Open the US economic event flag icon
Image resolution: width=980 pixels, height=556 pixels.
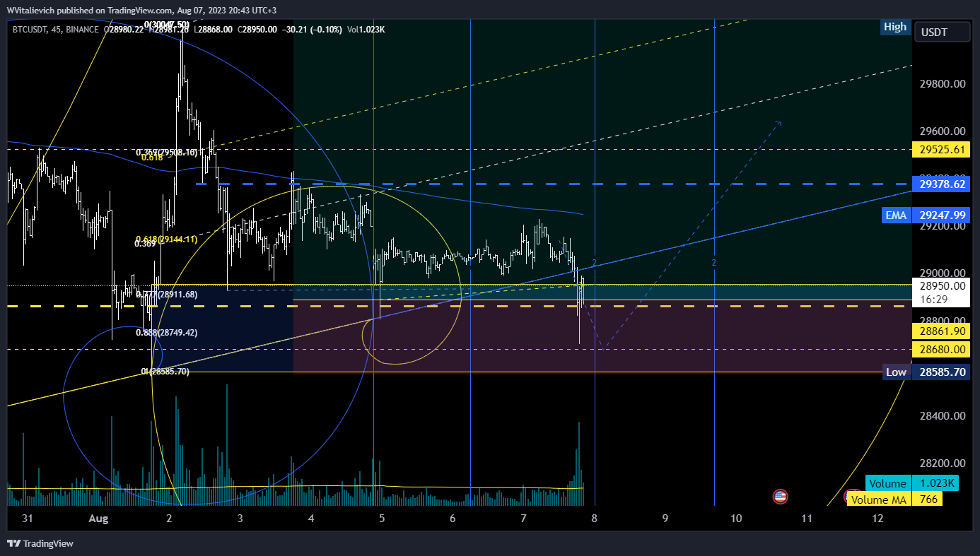pos(781,497)
